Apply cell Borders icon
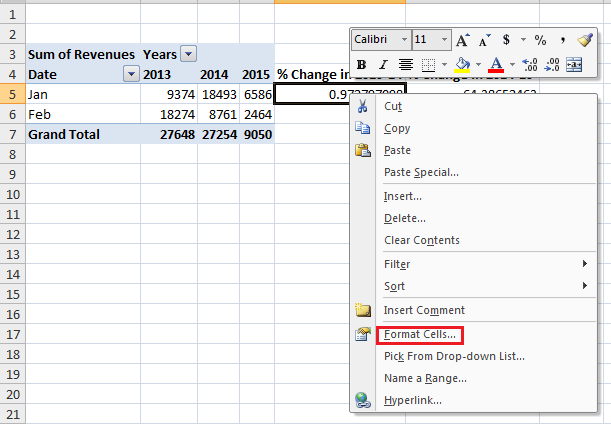 [428, 65]
